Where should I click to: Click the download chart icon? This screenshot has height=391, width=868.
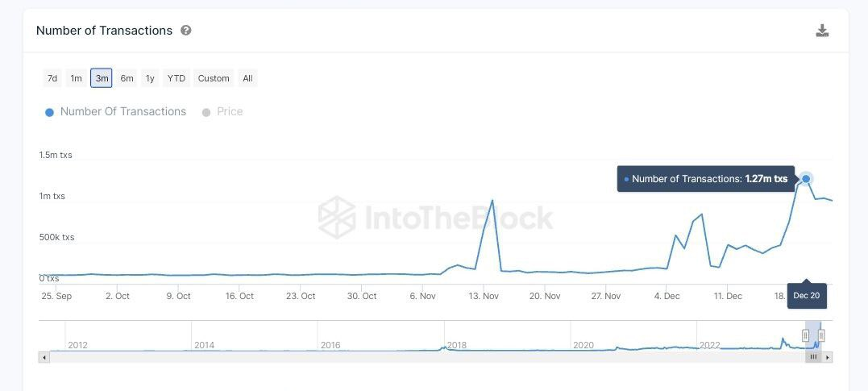(822, 31)
